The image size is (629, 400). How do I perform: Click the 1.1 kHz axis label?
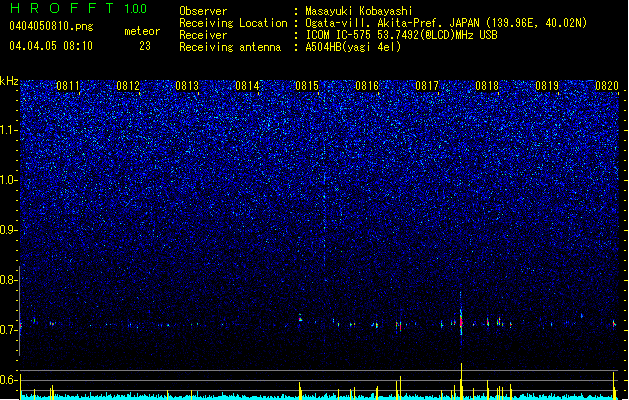tap(8, 130)
